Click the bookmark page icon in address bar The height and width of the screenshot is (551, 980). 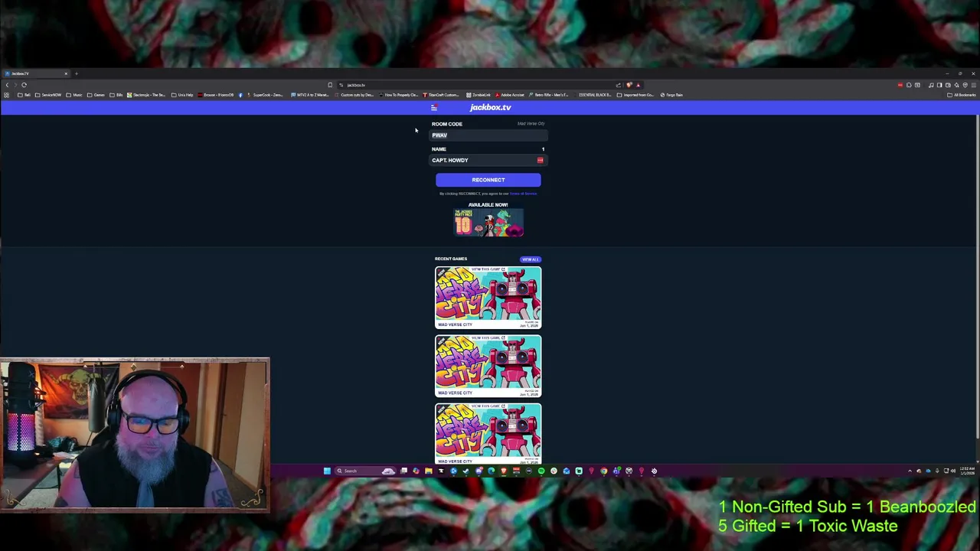point(330,85)
